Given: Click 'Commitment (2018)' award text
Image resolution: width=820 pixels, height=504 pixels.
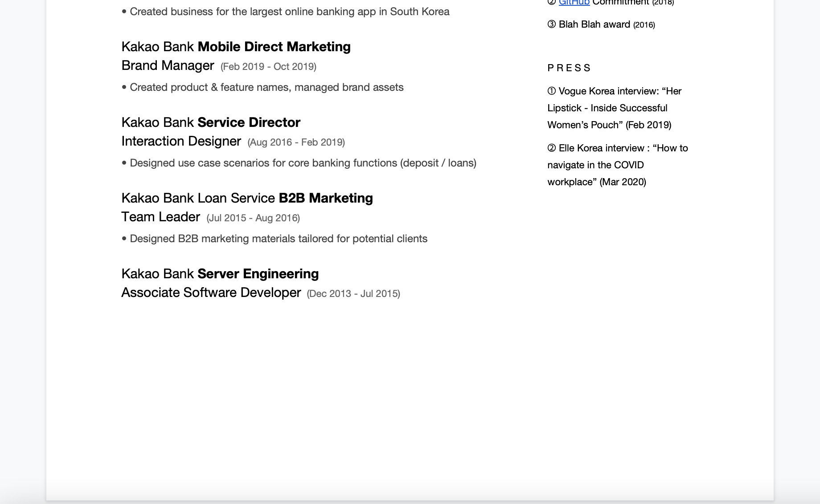Looking at the screenshot, I should tap(633, 2).
